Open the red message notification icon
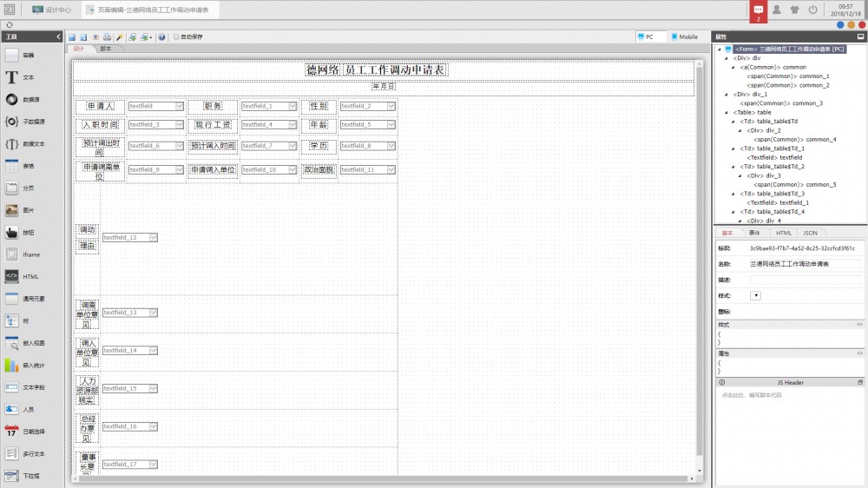The width and height of the screenshot is (868, 488). tap(759, 11)
